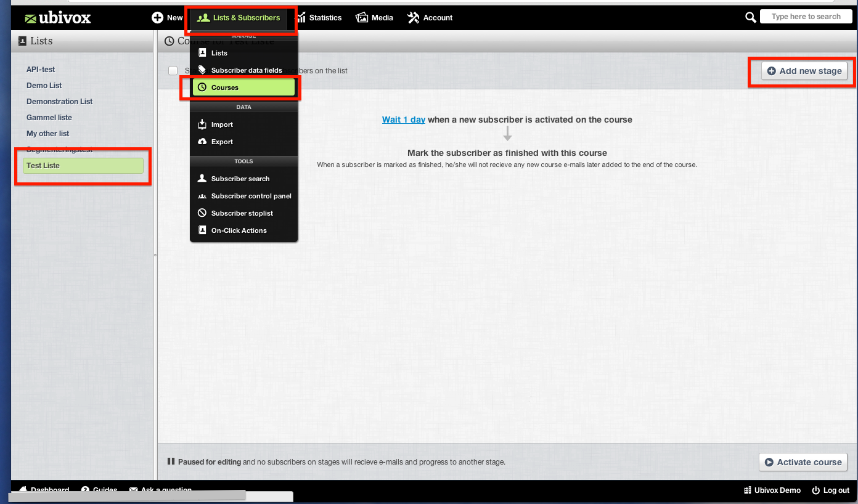Screen dimensions: 858x504
Task: Click the ubivox logo
Action: (57, 18)
